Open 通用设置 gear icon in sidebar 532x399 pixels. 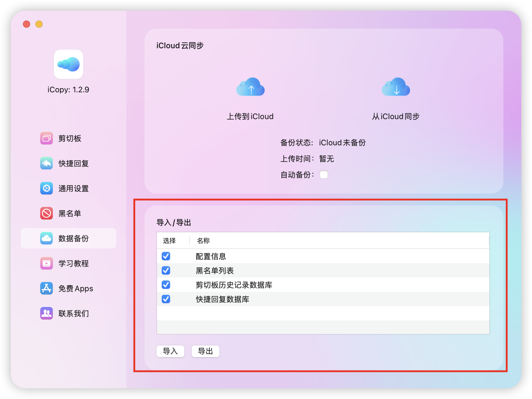[x=46, y=188]
